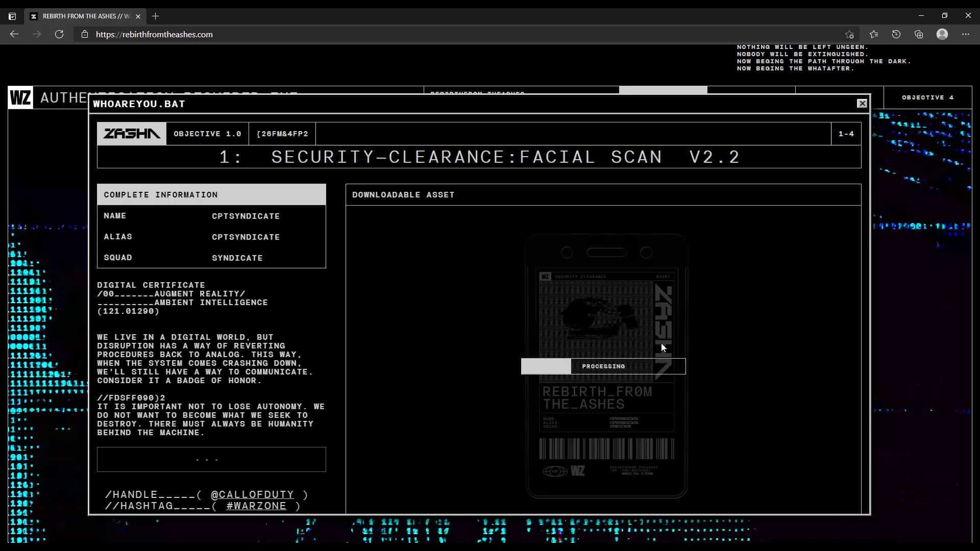Select the Rebirth From The Ashes tab
980x551 pixels.
click(x=85, y=16)
